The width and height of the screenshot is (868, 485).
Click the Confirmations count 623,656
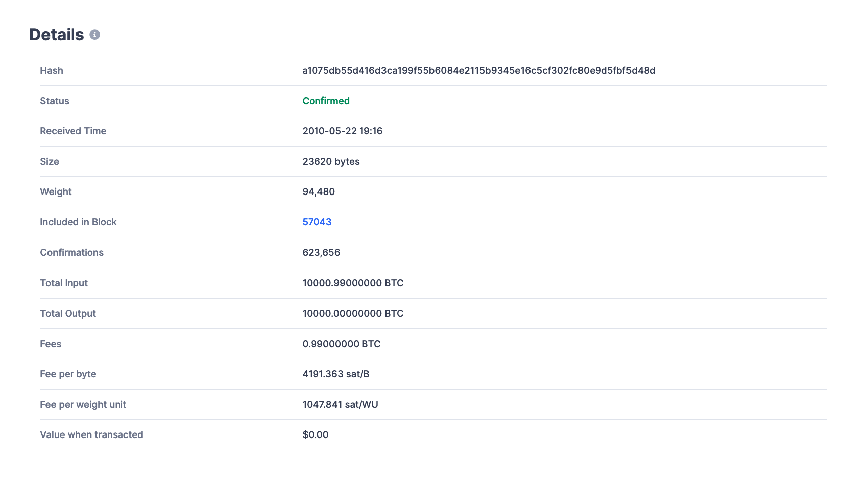(x=321, y=252)
